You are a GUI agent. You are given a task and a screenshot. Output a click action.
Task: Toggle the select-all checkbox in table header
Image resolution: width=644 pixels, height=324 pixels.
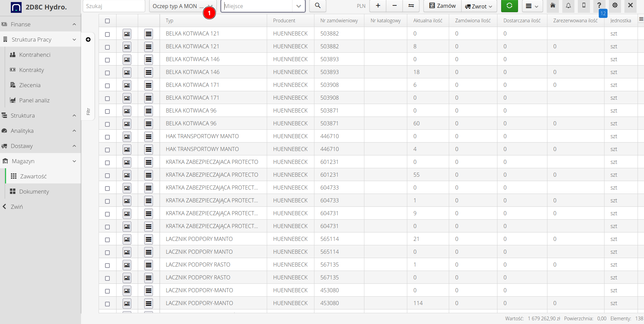pyautogui.click(x=107, y=21)
